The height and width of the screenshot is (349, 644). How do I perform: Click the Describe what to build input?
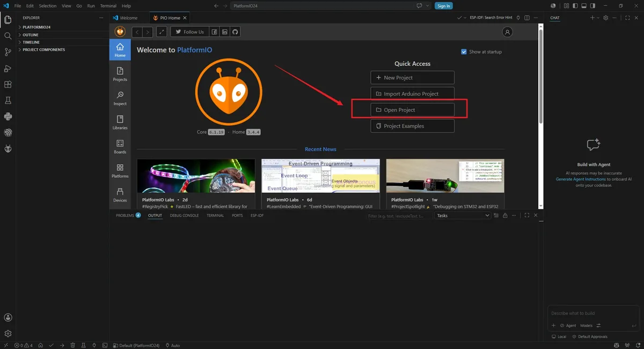593,313
